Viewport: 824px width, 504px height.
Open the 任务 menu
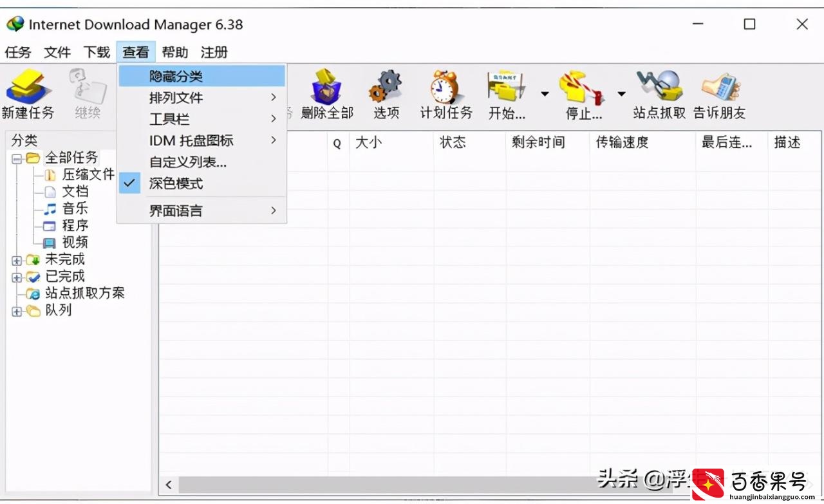click(18, 52)
